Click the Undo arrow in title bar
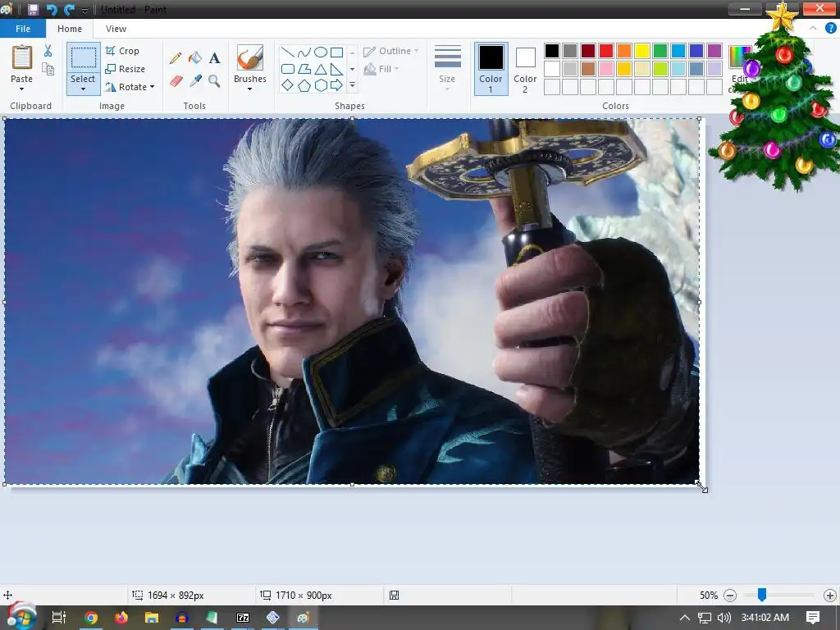840x630 pixels. 52,10
